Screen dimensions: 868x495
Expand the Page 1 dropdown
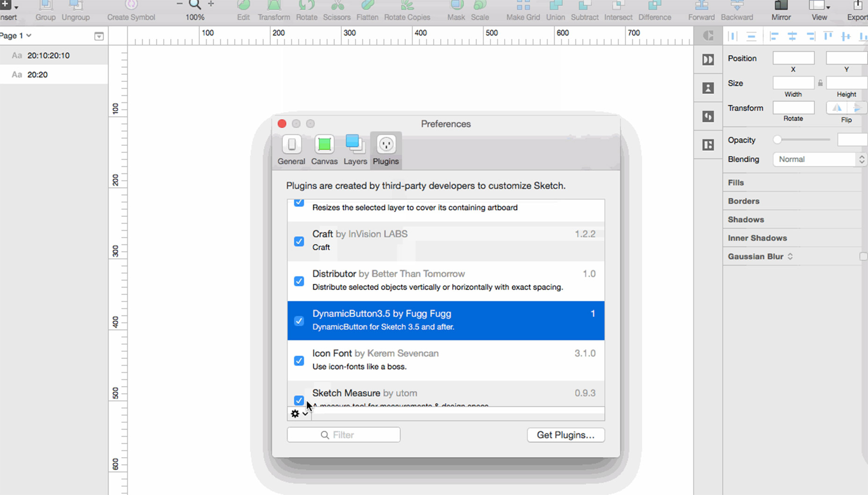tap(16, 36)
